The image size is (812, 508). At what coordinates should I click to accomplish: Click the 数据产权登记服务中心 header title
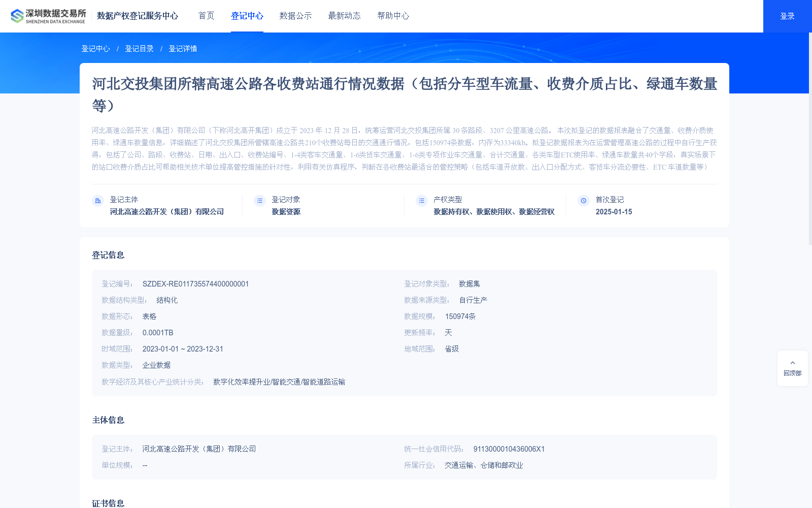point(138,16)
